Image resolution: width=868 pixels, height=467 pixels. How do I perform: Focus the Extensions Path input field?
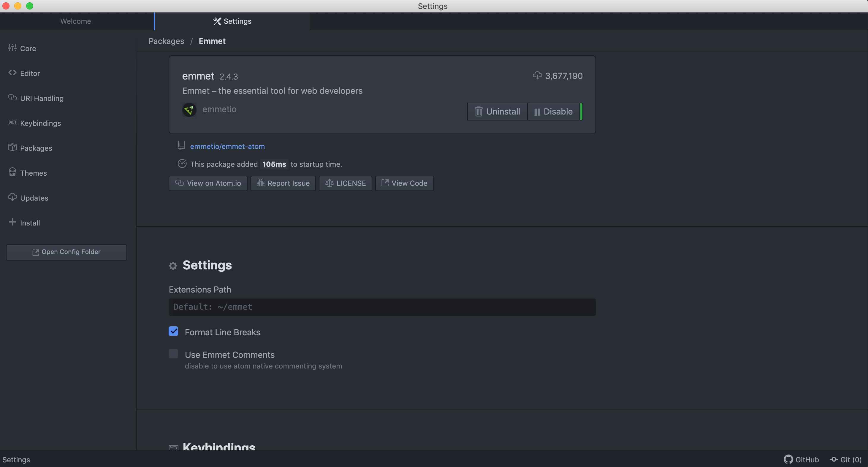[382, 307]
